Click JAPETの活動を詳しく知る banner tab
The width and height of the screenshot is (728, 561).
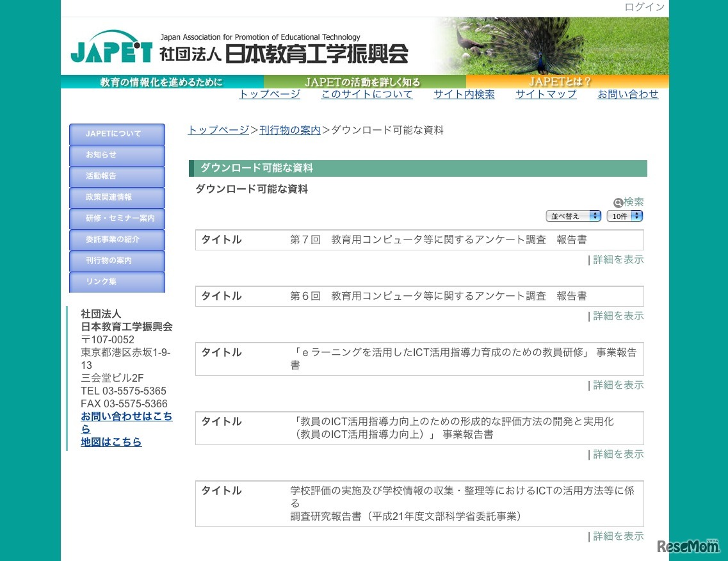click(x=364, y=81)
